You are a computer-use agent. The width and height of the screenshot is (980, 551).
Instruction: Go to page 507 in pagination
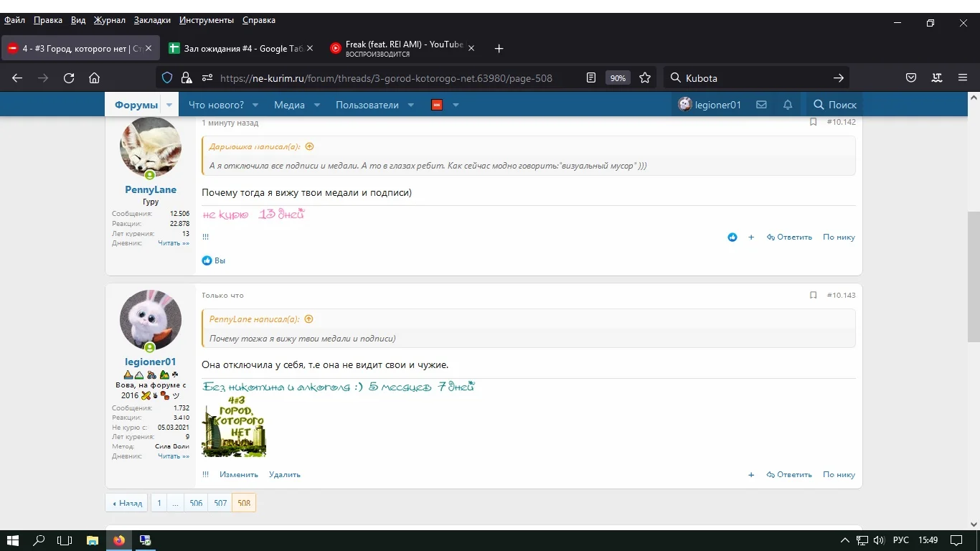click(220, 503)
